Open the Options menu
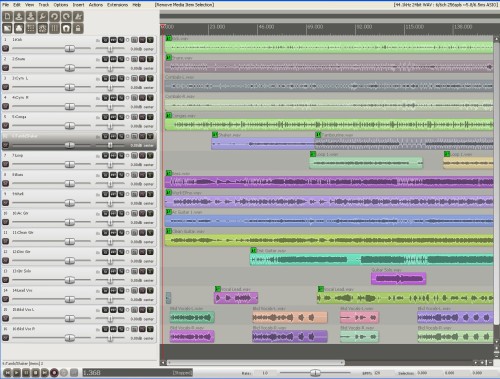 [x=61, y=5]
